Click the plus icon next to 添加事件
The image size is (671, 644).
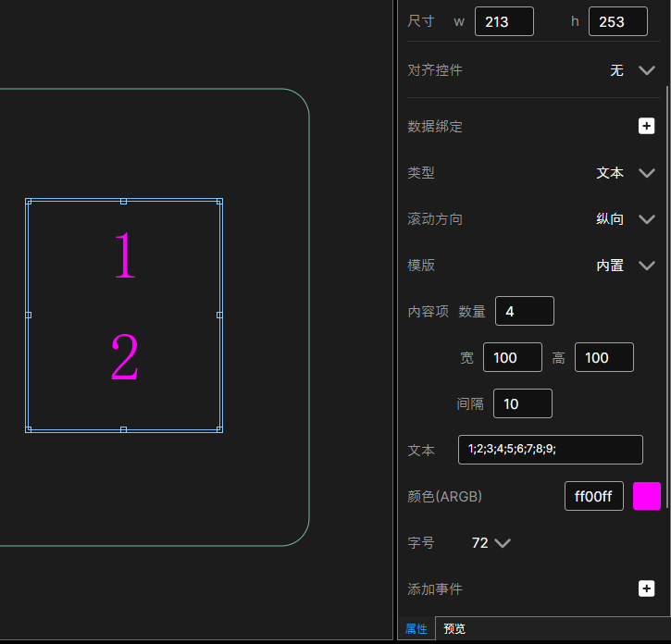[646, 588]
